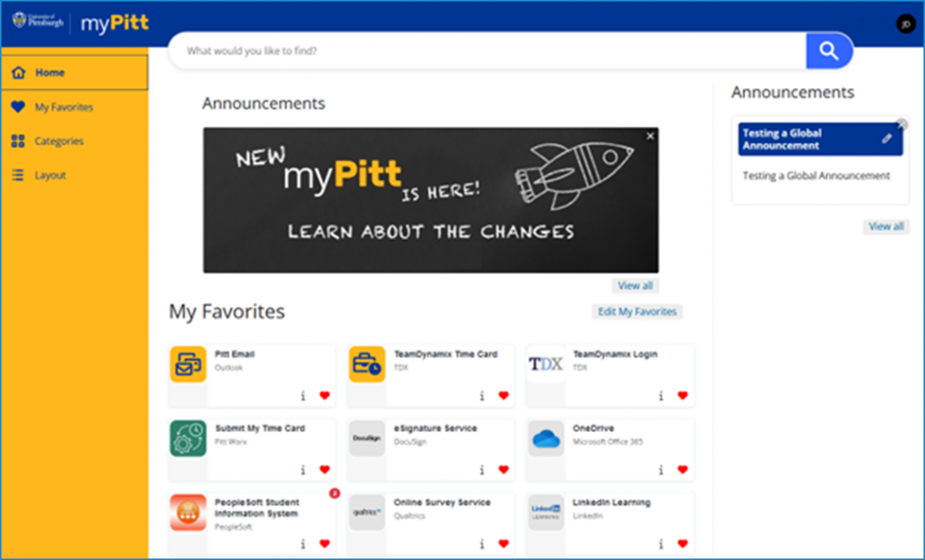
Task: Click the blue search magnifier button
Action: (829, 51)
